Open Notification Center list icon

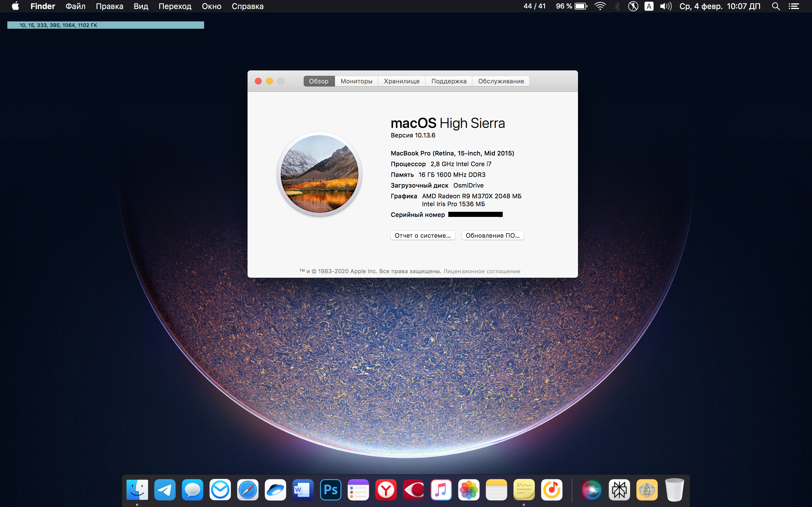(794, 6)
